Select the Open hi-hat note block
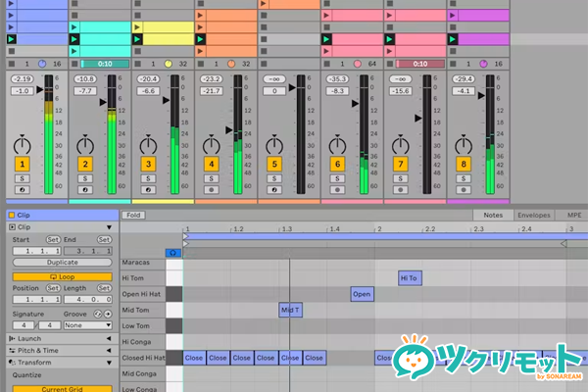 point(362,294)
